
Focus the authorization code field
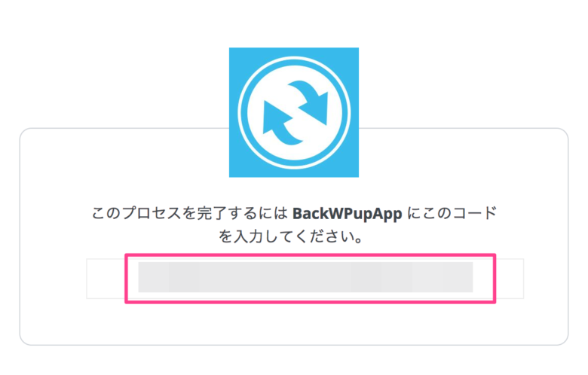305,279
